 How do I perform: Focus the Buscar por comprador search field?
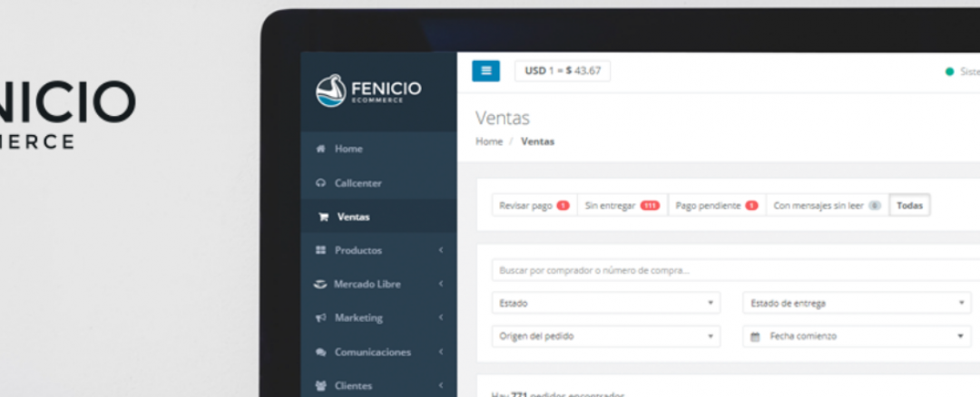(x=736, y=271)
